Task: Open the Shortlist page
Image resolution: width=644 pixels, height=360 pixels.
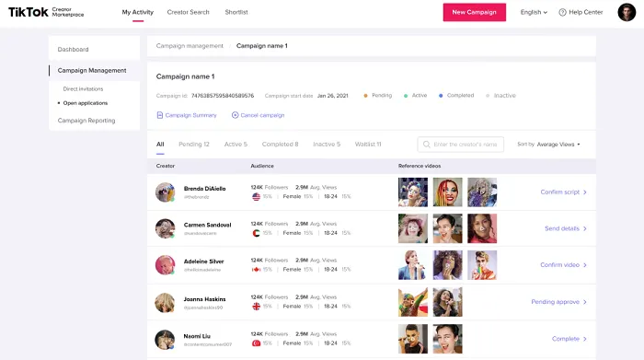Action: pyautogui.click(x=236, y=12)
